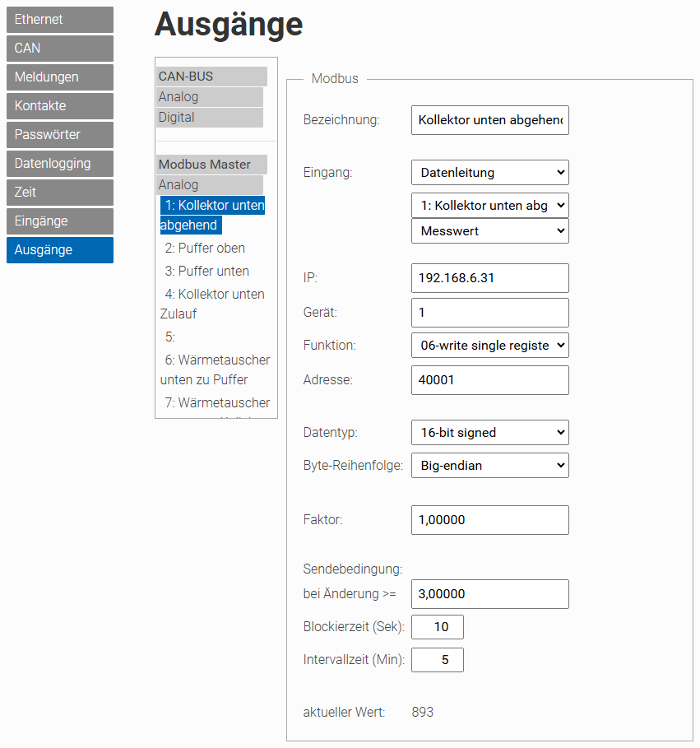Change Byte-Reihenfolge Big-endian dropdown
The height and width of the screenshot is (748, 700).
(x=489, y=466)
